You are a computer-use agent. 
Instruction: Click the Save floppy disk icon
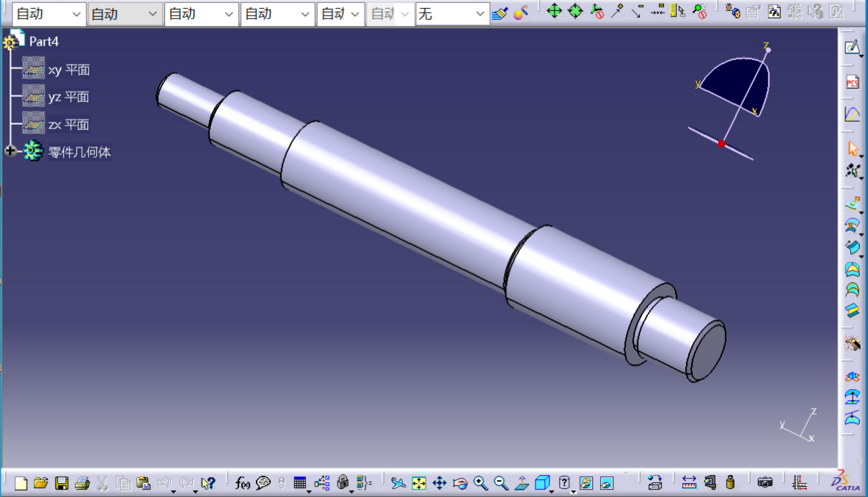point(62,483)
